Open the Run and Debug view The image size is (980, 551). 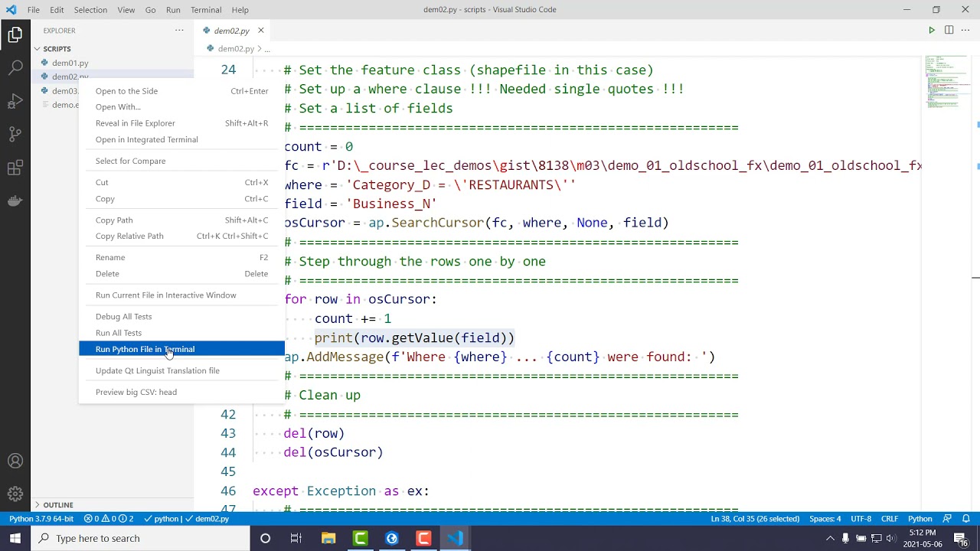15,101
